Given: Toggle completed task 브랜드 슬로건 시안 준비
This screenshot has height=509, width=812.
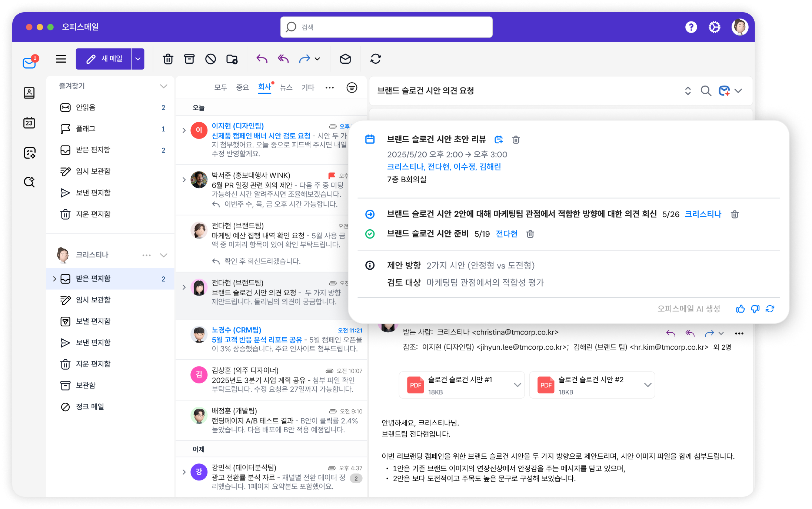Looking at the screenshot, I should (x=370, y=234).
